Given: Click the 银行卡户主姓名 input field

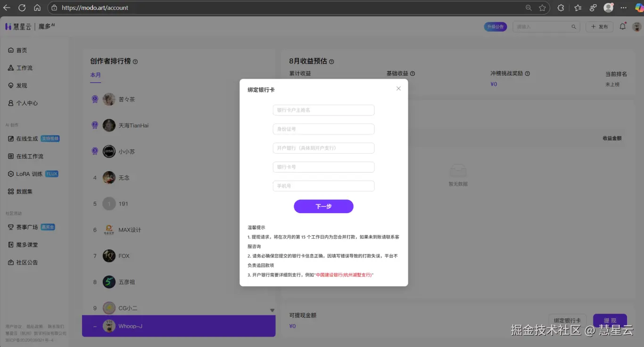Looking at the screenshot, I should tap(323, 110).
